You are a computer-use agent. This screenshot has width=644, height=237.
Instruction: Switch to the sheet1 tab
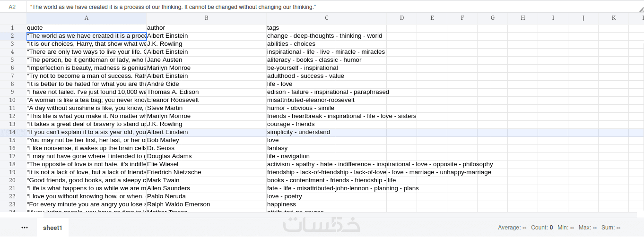pyautogui.click(x=52, y=228)
